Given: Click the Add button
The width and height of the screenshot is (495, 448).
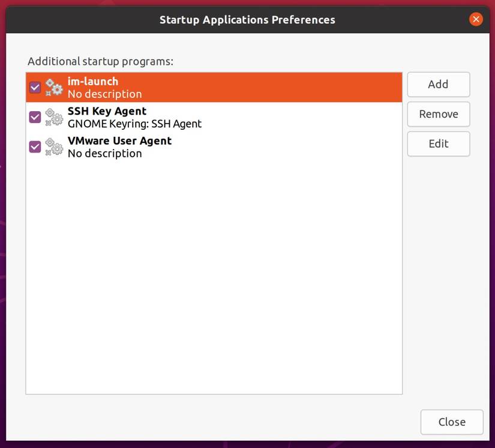Looking at the screenshot, I should [439, 84].
